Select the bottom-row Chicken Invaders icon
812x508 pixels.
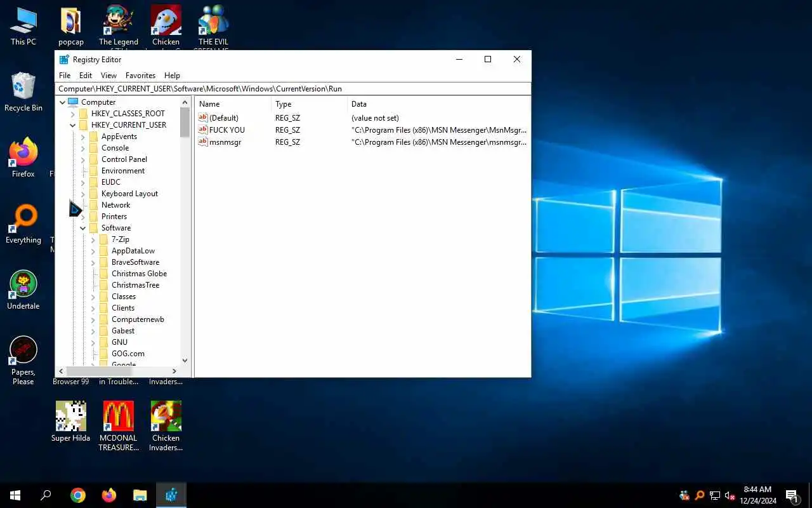point(166,425)
